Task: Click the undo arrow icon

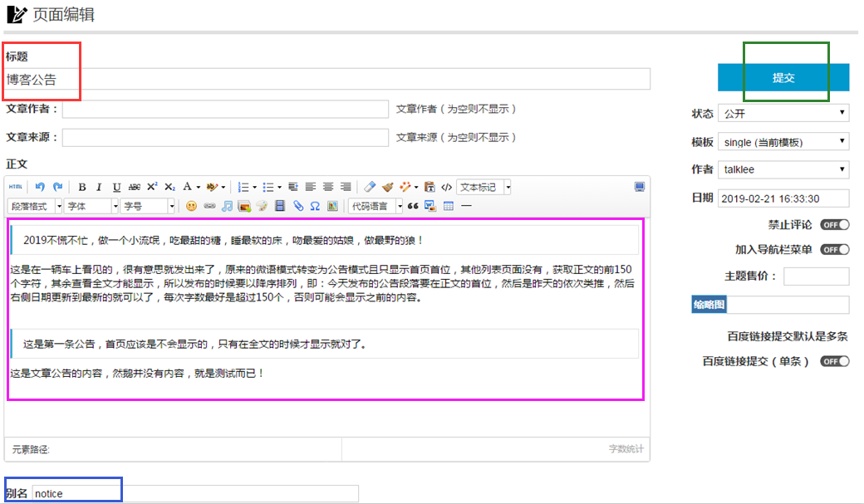Action: tap(40, 188)
